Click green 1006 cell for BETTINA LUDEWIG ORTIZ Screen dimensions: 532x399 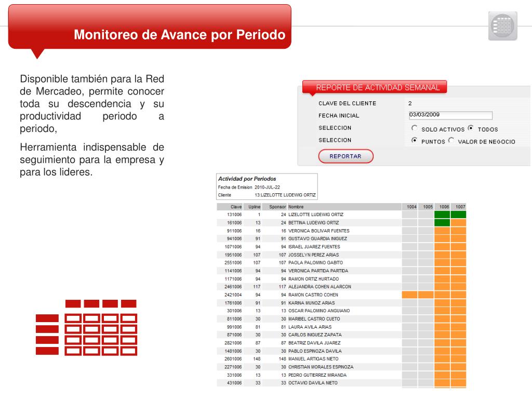443,222
